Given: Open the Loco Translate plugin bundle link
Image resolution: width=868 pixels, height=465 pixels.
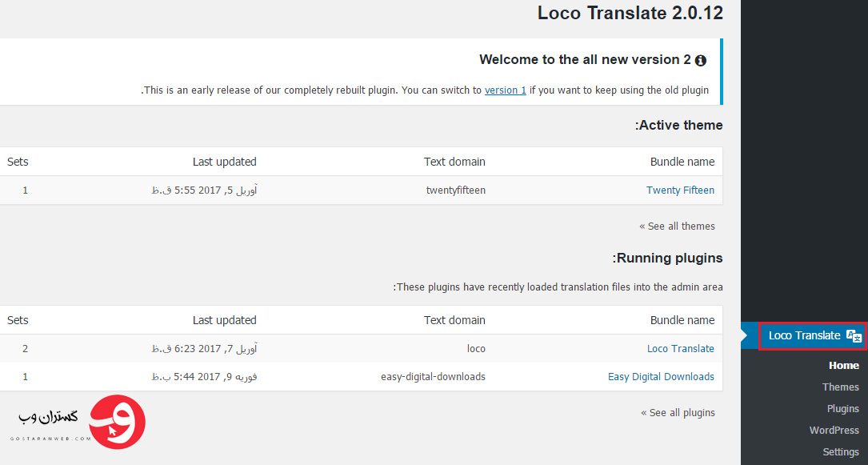Looking at the screenshot, I should tap(681, 349).
